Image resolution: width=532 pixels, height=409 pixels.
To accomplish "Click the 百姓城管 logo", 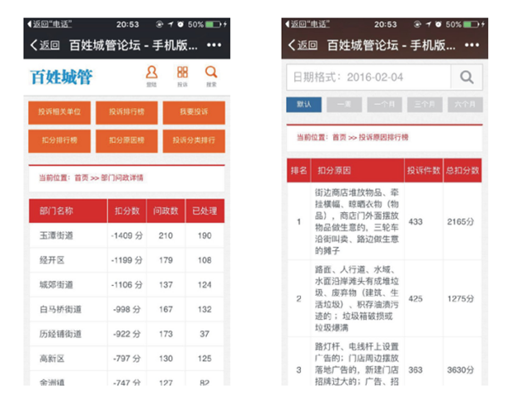I will click(x=62, y=77).
